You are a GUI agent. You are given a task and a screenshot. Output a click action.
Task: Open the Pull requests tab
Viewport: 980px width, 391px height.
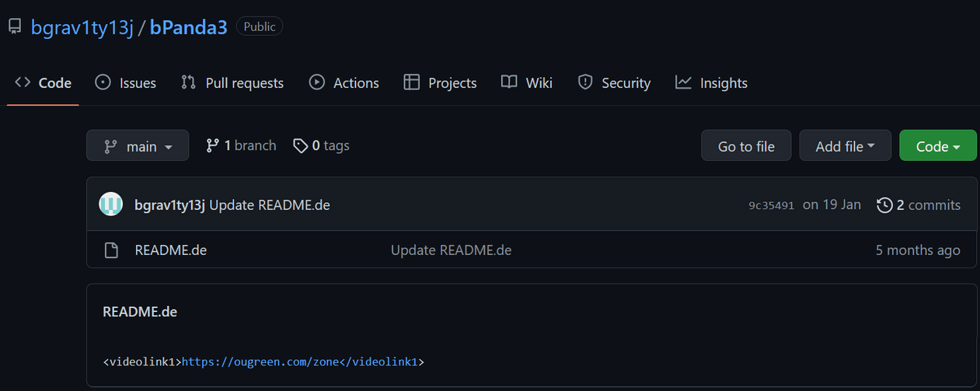click(x=232, y=83)
